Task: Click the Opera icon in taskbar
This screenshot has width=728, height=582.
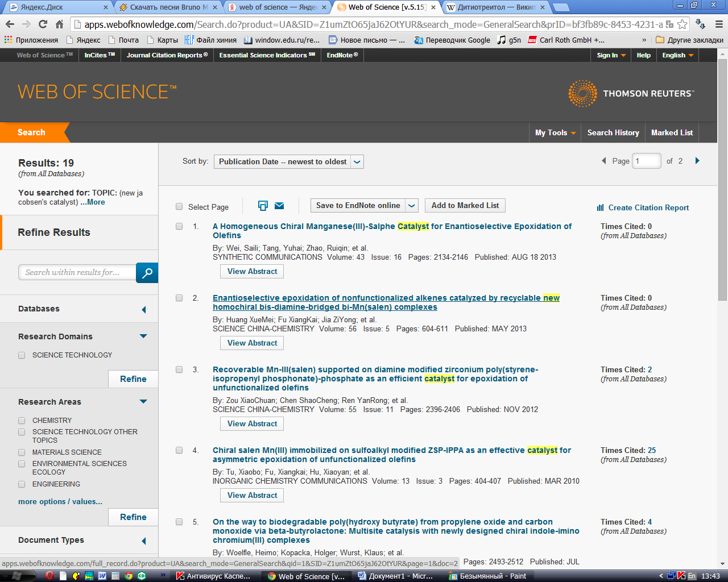Action: tap(49, 576)
